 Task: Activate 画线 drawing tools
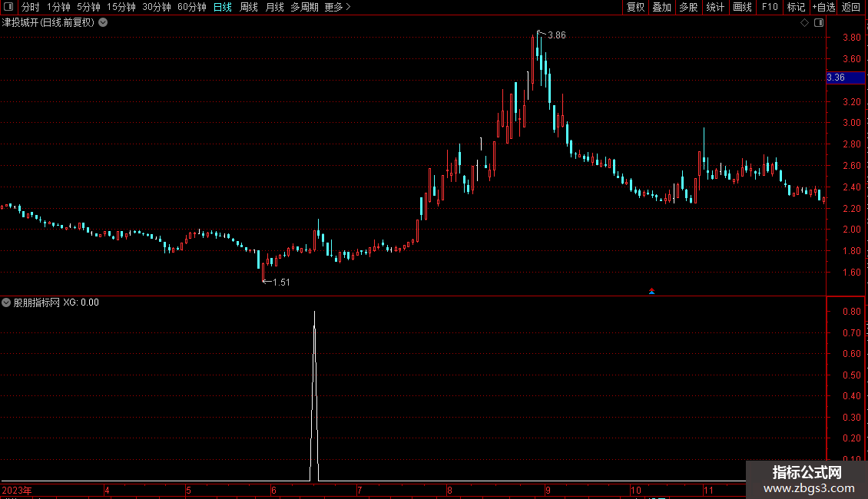coord(742,7)
